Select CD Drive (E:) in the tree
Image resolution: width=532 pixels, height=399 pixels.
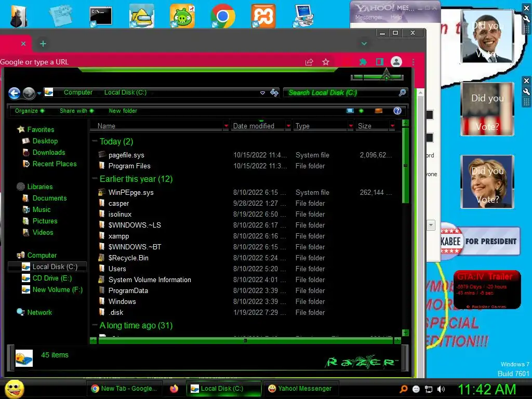52,278
